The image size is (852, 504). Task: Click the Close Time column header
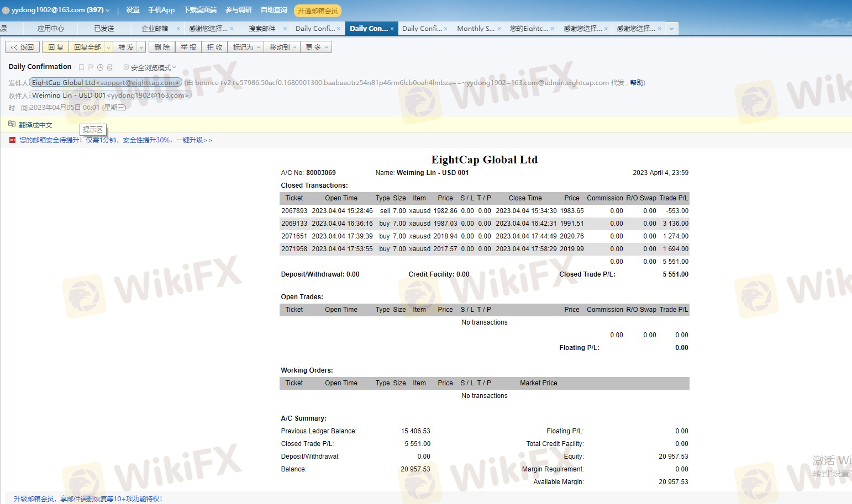point(525,198)
